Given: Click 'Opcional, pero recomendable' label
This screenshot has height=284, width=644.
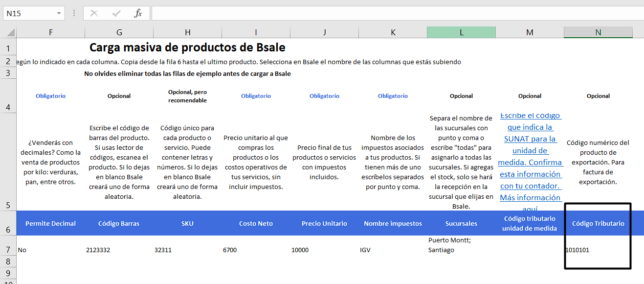Looking at the screenshot, I should (x=187, y=96).
